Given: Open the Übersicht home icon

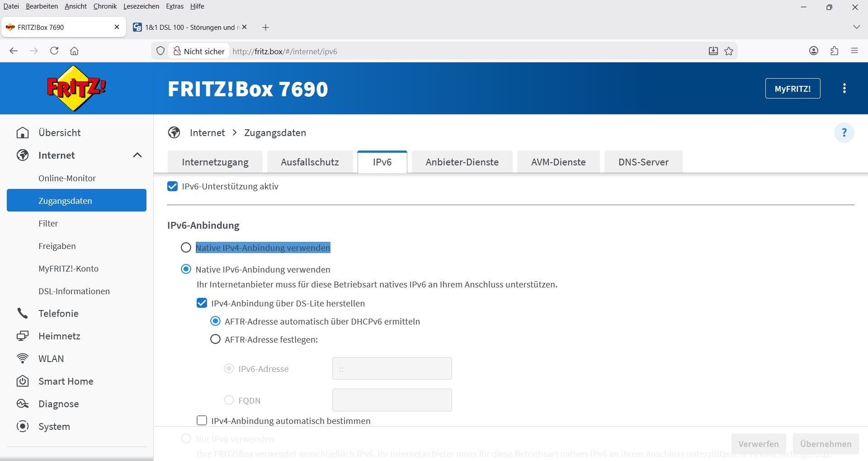Looking at the screenshot, I should click(x=23, y=132).
